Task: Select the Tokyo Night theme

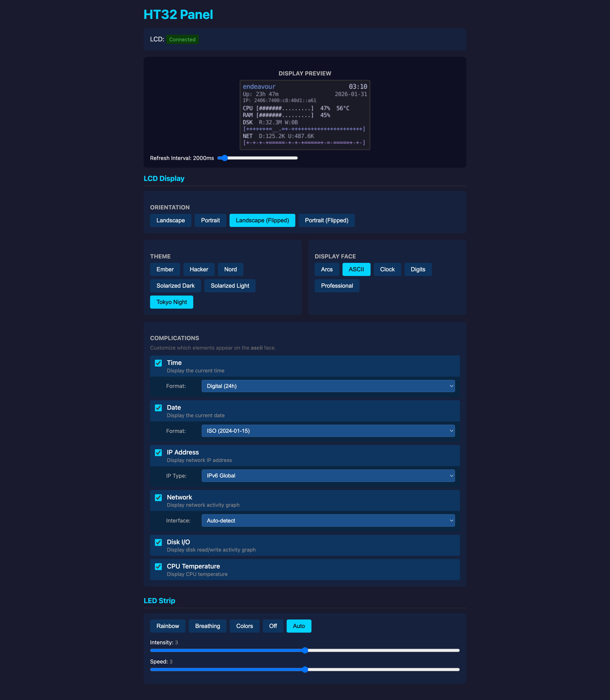Action: [x=171, y=302]
